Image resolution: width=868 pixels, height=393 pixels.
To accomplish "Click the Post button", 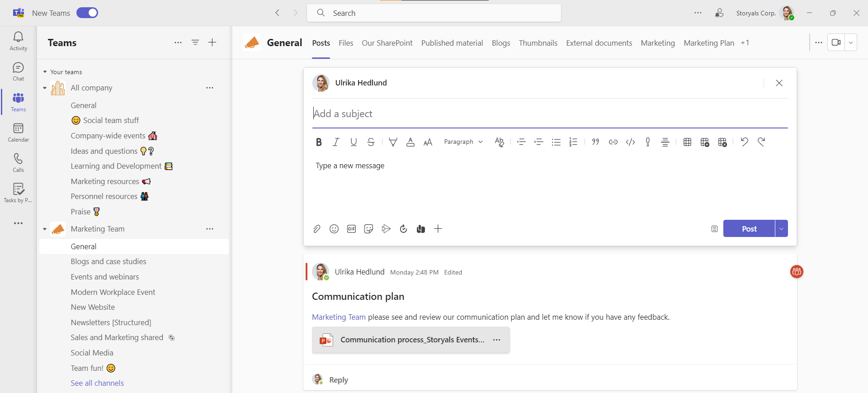I will 749,229.
